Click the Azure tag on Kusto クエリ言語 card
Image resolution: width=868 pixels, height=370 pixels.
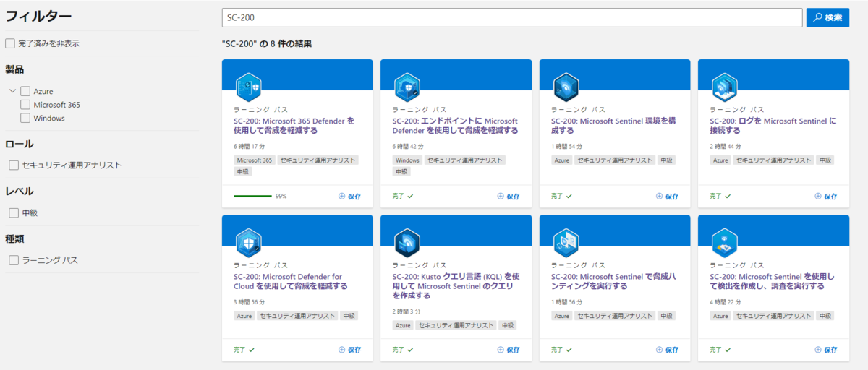[404, 325]
